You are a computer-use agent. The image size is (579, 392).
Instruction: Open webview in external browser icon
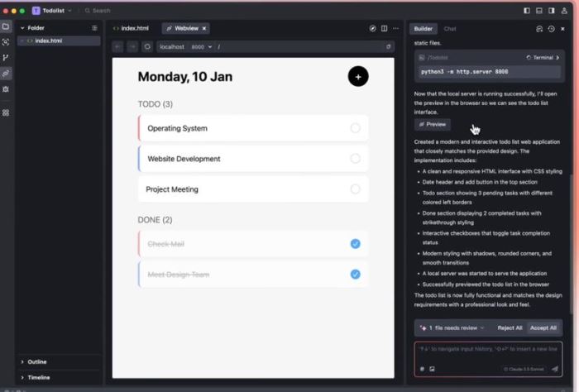pyautogui.click(x=389, y=47)
